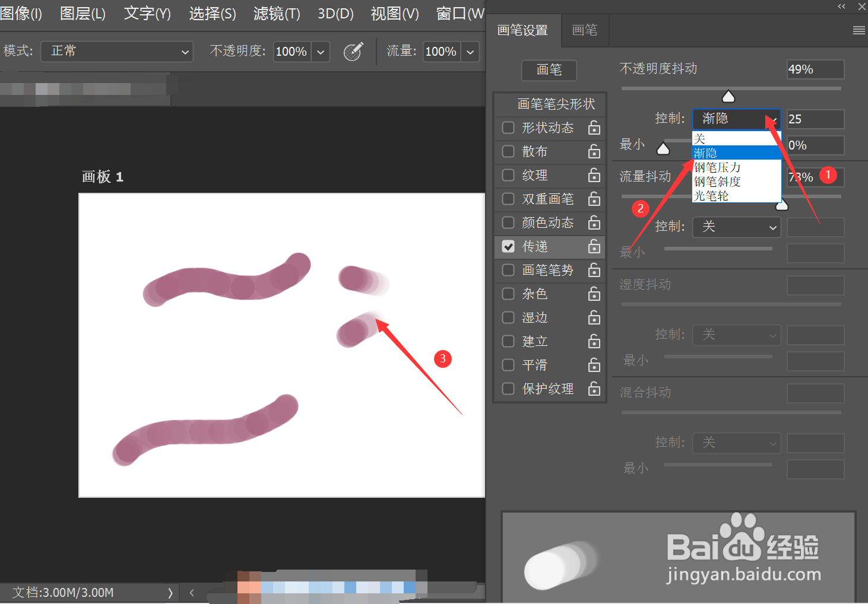Uncheck the 传递 checkbox
Screen dimensions: 868x604
[x=508, y=247]
